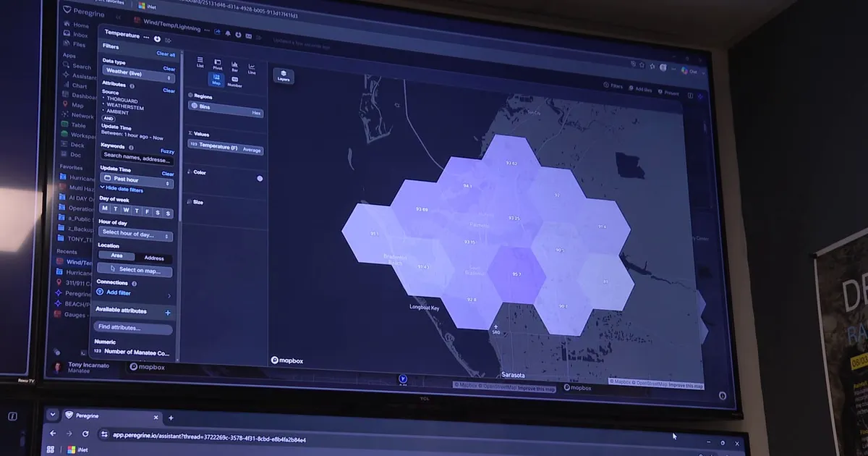Image resolution: width=868 pixels, height=456 pixels.
Task: Toggle the Friday day-of-week button
Action: (x=147, y=212)
